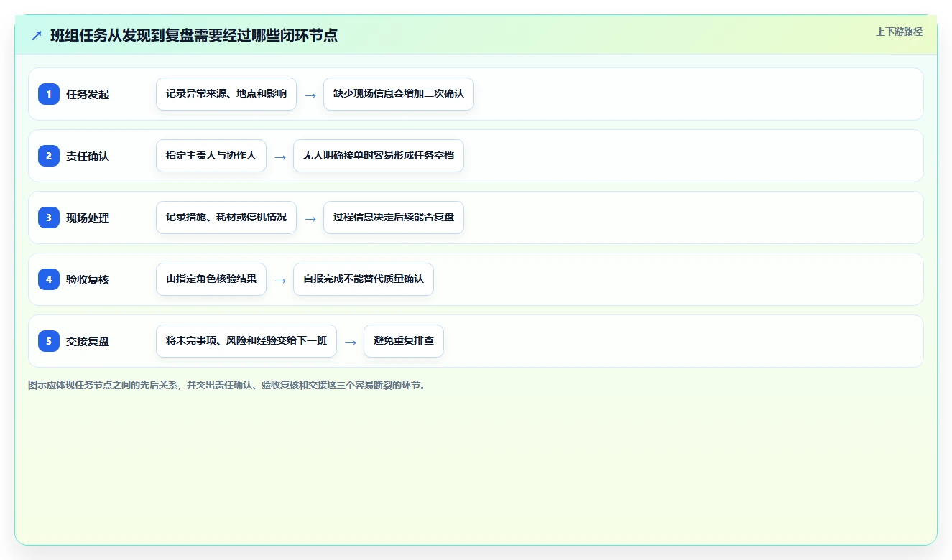
Task: Click the 缺少现场信息会增加二次确认 box
Action: 399,94
